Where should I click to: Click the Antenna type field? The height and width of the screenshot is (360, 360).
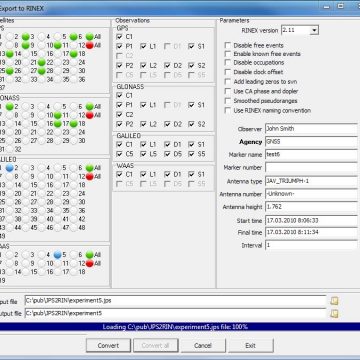click(311, 181)
